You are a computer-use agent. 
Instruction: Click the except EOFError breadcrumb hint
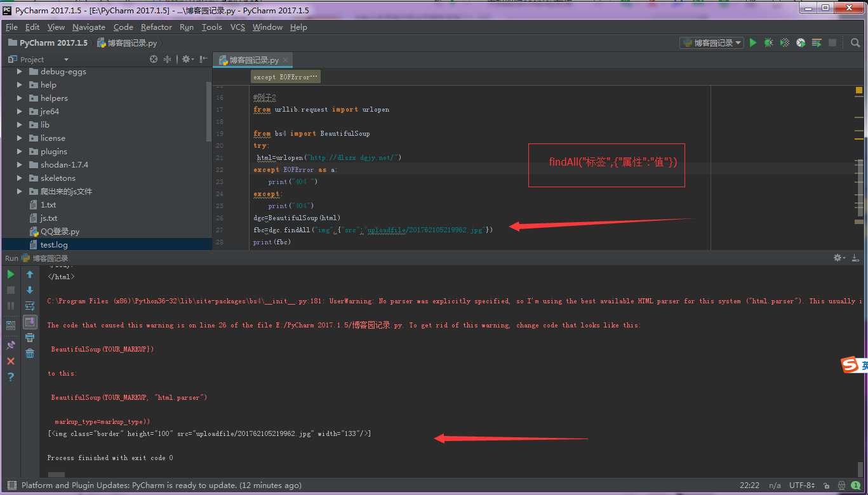285,77
